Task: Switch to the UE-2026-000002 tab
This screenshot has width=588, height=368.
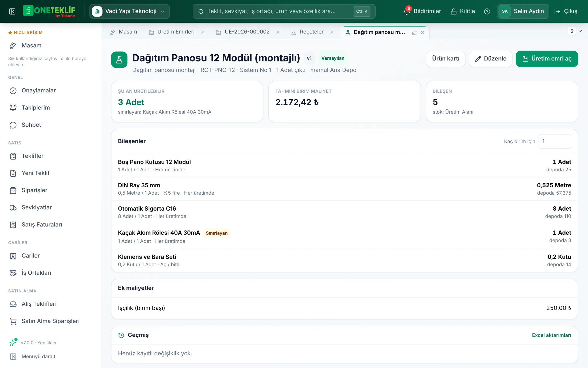Action: [x=243, y=32]
